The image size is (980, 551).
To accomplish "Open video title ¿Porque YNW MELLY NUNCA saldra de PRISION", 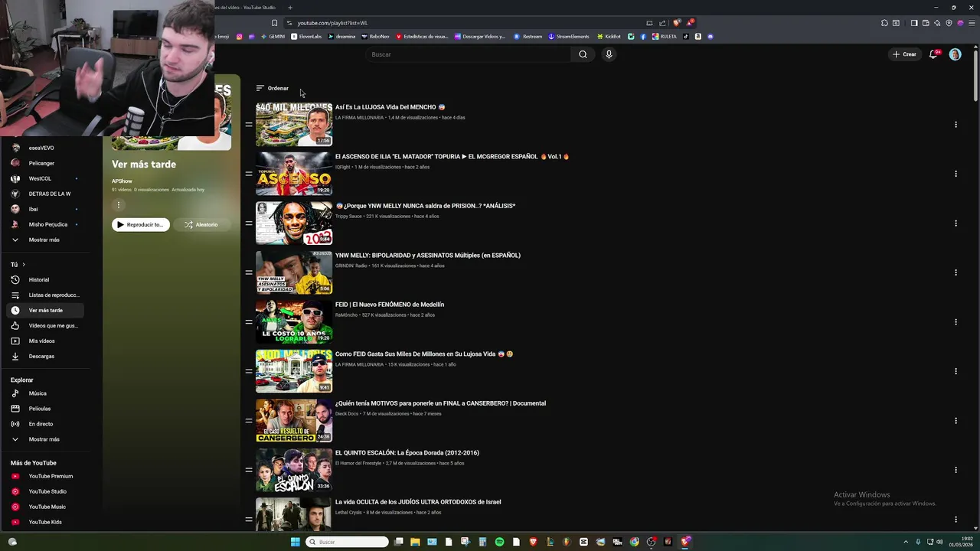I will click(425, 206).
